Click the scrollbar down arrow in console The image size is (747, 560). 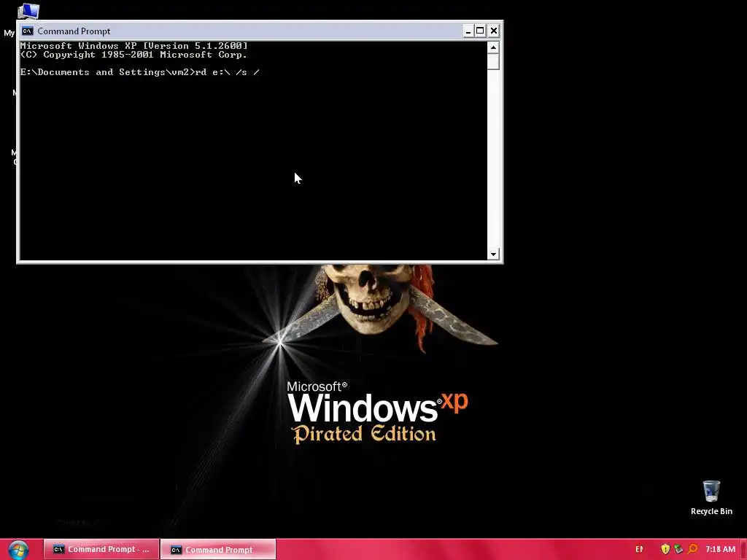(x=493, y=254)
